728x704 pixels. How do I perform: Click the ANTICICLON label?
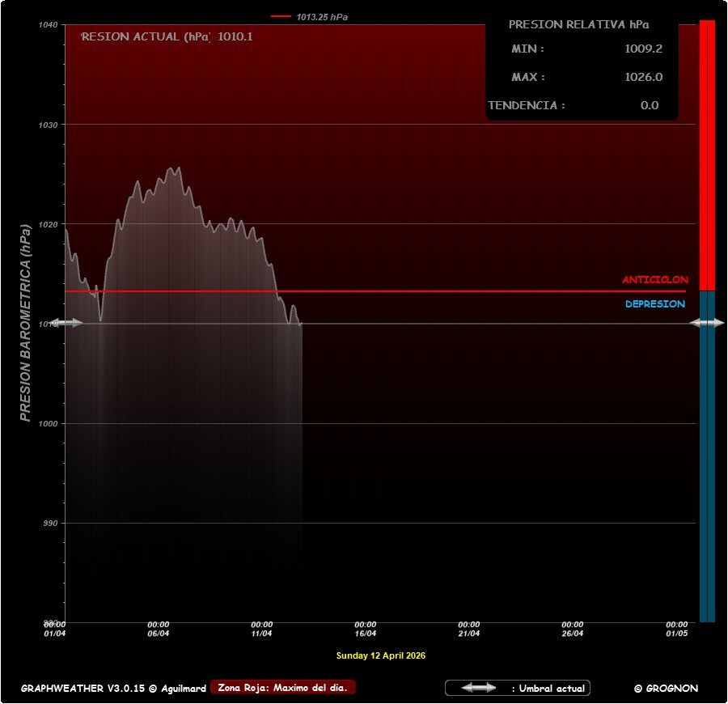[654, 280]
